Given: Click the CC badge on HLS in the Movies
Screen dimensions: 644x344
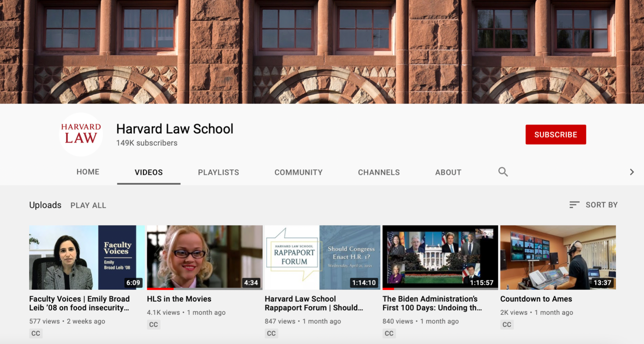Looking at the screenshot, I should pyautogui.click(x=154, y=324).
